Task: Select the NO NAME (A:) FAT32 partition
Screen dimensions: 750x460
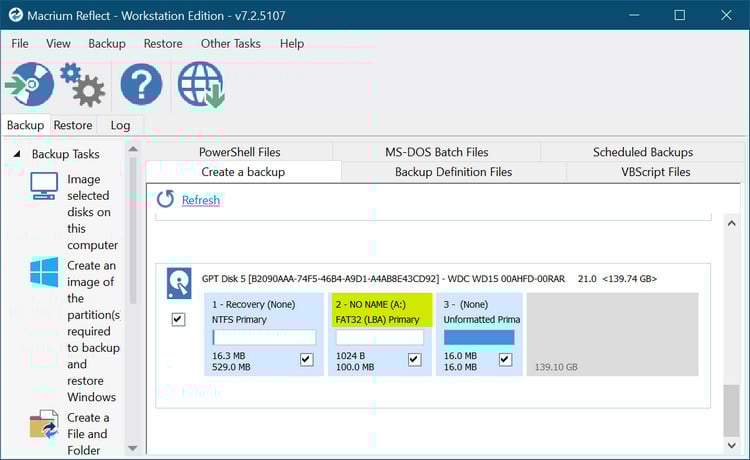Action: point(380,334)
